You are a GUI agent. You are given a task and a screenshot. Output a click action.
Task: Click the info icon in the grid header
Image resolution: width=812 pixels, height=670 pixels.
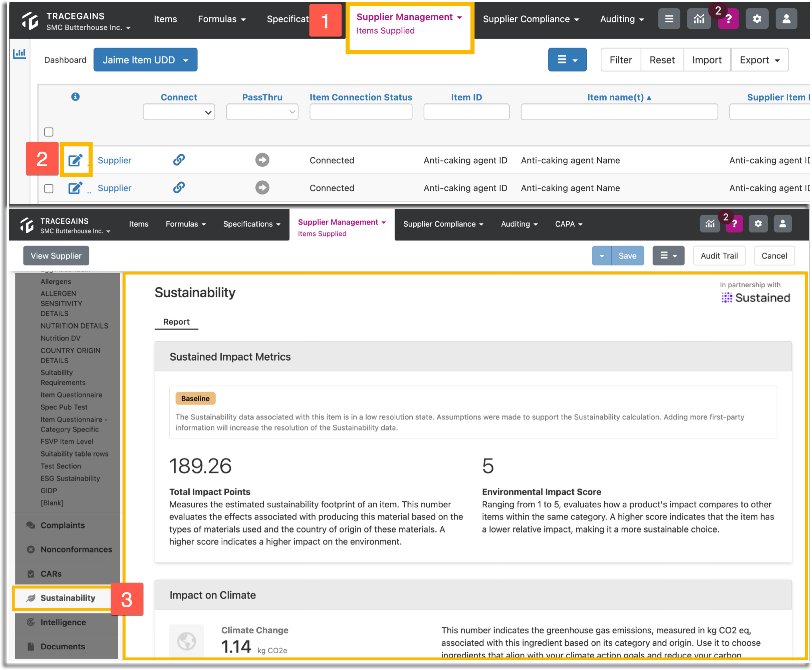click(x=75, y=97)
